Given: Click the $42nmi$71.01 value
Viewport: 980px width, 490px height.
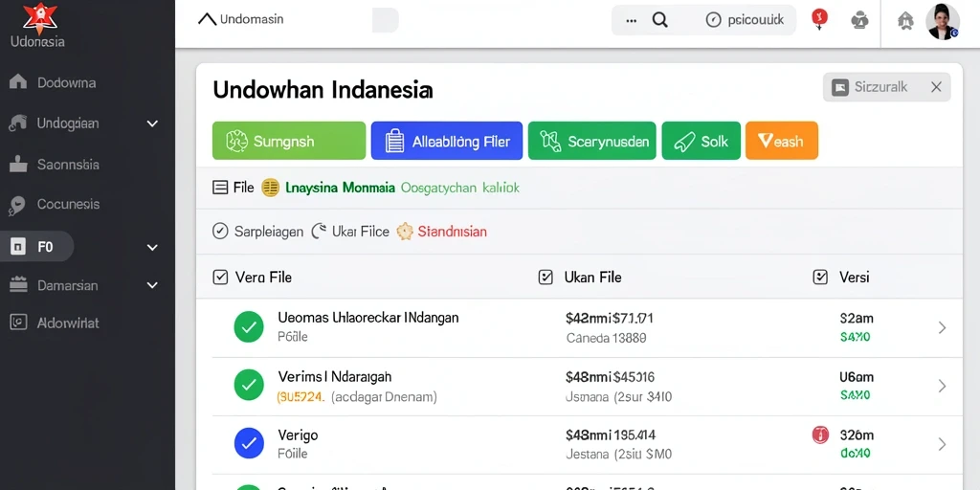Looking at the screenshot, I should pos(610,318).
